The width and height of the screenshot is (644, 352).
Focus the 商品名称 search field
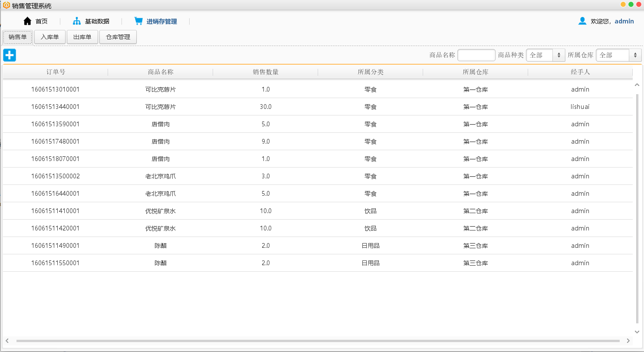pos(476,55)
